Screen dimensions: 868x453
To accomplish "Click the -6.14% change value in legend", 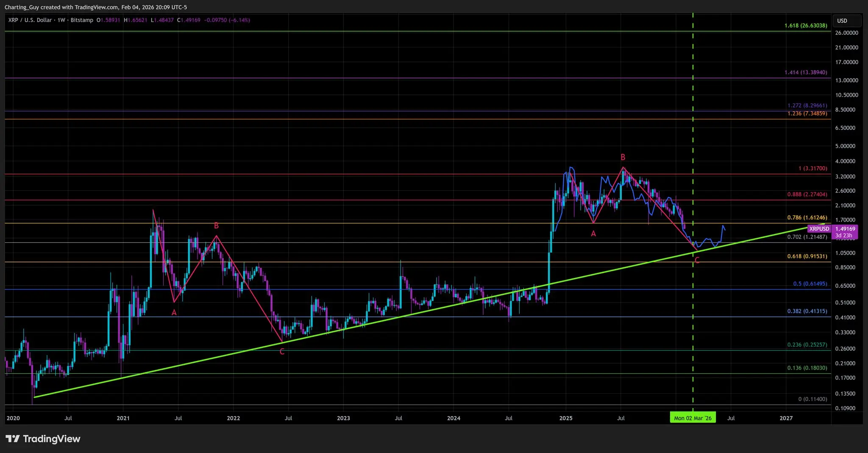I will click(x=239, y=20).
